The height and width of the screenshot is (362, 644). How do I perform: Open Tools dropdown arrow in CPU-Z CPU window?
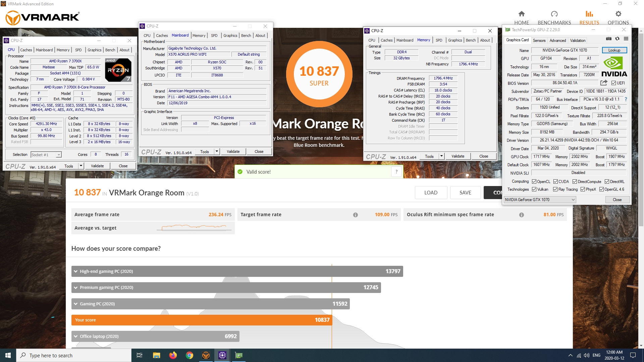click(x=81, y=166)
